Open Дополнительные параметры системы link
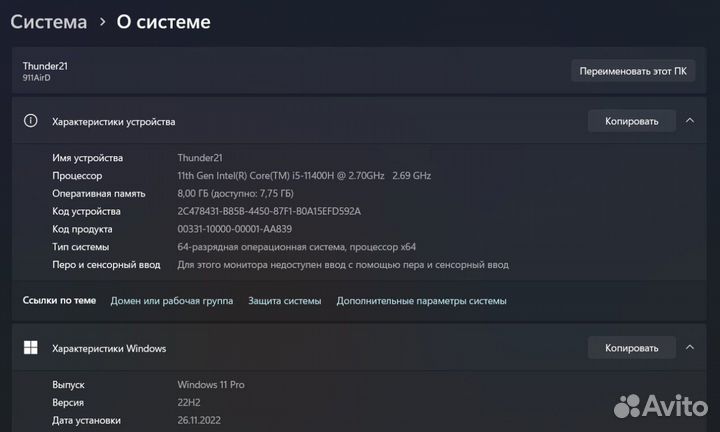The image size is (720, 432). point(422,301)
